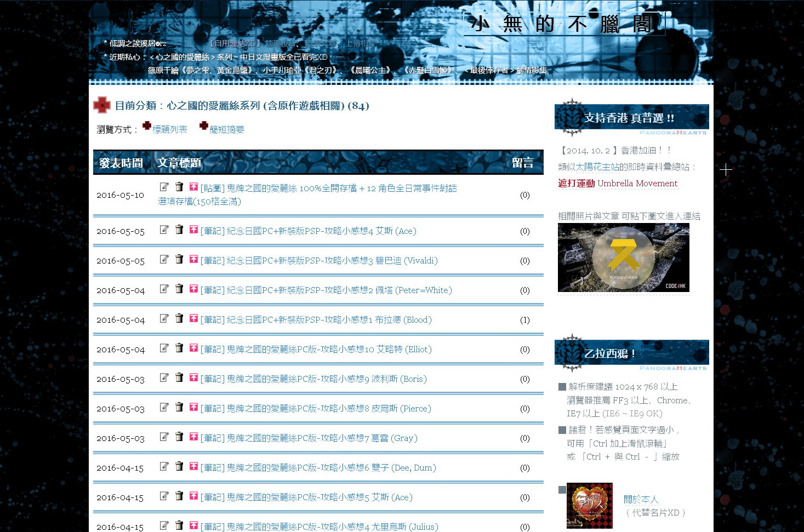Image resolution: width=804 pixels, height=532 pixels.
Task: Pin the 波利斯 (Boris) post to top
Action: 193,377
